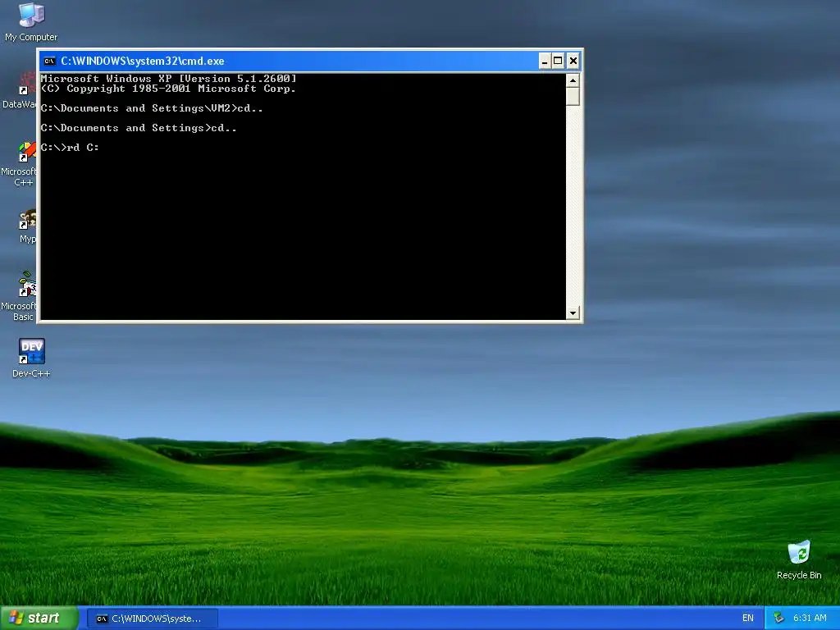The height and width of the screenshot is (630, 840).
Task: Click the cmd.exe window title text
Action: [143, 61]
